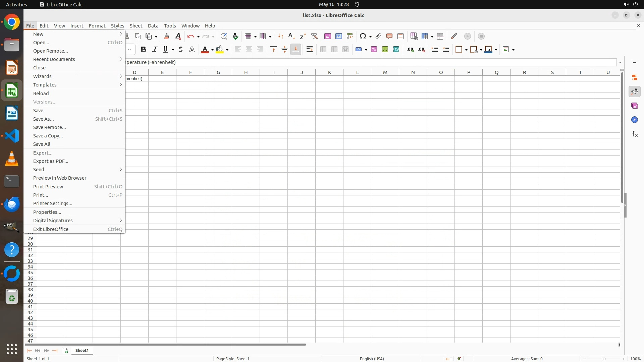The image size is (644, 362).
Task: Open the Functions sidebar panel icon
Action: tap(635, 134)
